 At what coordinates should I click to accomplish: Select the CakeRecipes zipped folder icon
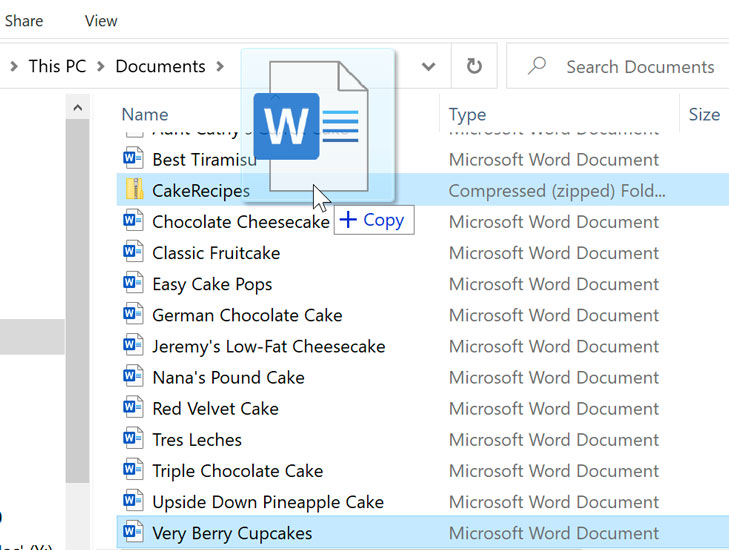(134, 190)
